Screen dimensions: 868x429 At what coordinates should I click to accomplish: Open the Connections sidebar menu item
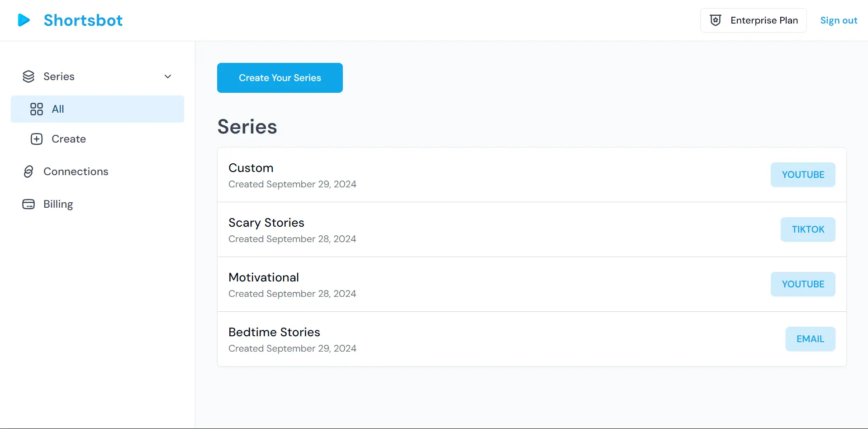(76, 172)
